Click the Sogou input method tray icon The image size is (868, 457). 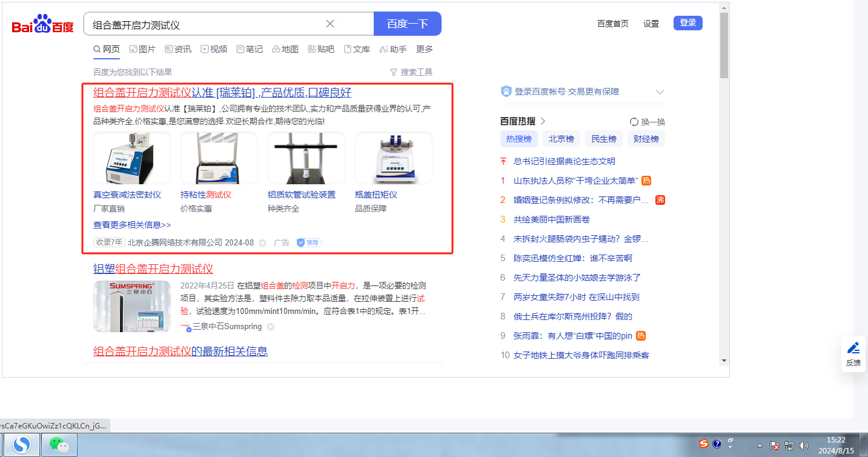click(704, 444)
